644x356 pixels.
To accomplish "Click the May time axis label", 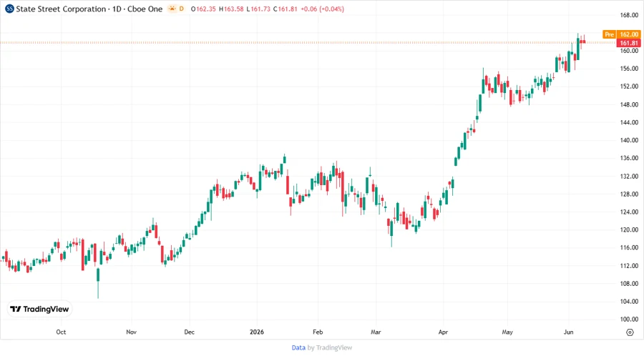I will coord(507,332).
